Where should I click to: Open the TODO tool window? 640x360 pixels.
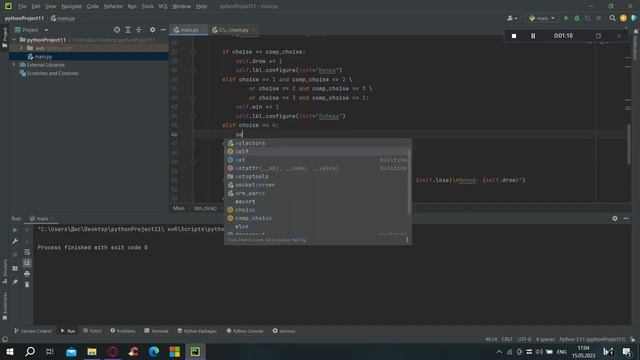pyautogui.click(x=92, y=331)
